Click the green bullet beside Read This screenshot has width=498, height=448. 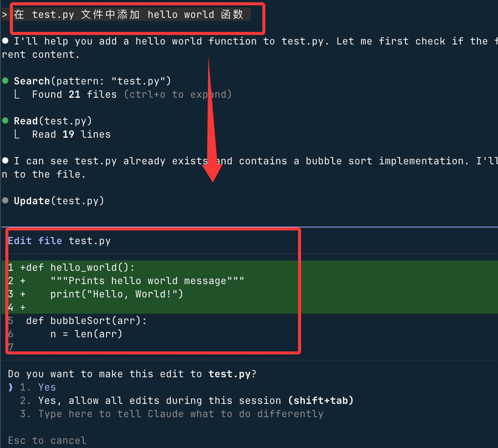(5, 121)
